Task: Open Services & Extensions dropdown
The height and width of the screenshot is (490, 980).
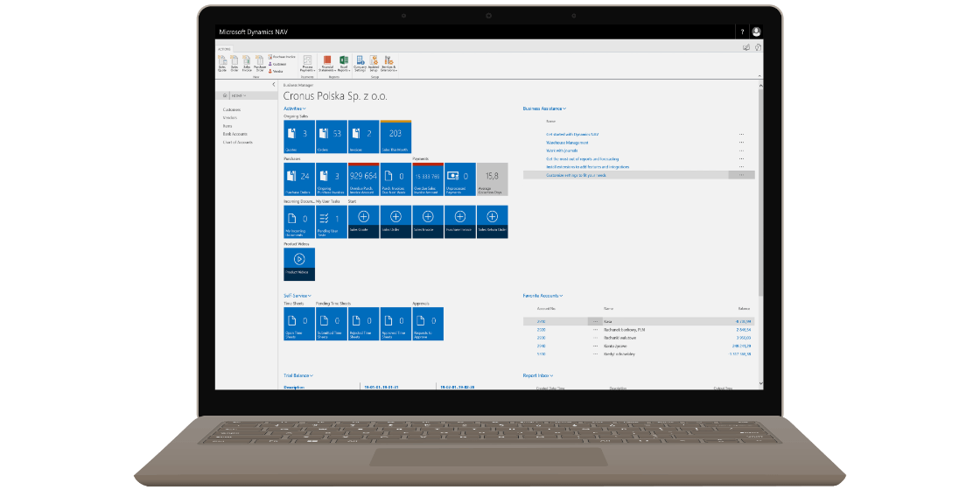Action: [x=388, y=64]
